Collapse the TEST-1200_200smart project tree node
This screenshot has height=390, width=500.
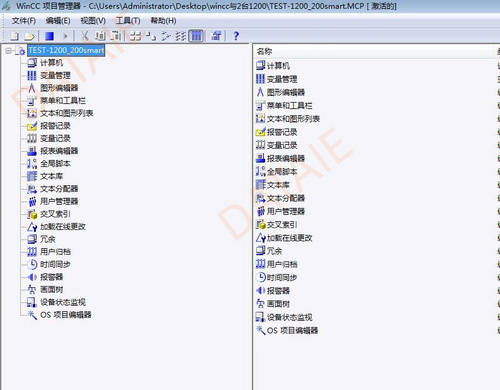coord(9,51)
